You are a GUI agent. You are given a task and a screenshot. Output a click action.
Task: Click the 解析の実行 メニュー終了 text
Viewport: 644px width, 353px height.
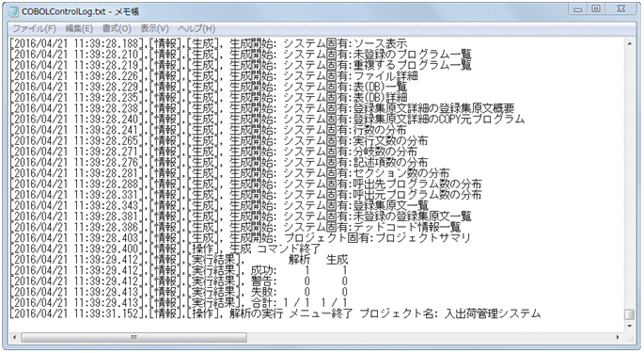point(291,313)
